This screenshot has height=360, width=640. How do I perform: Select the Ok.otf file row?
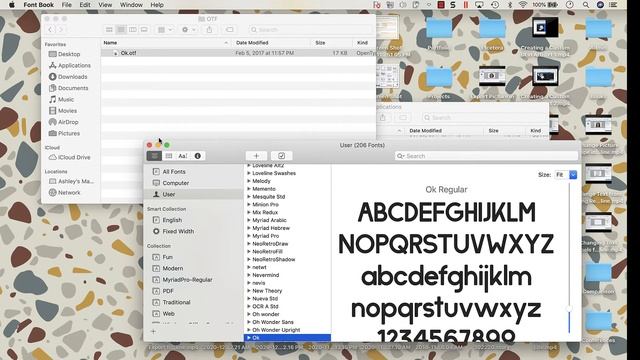[238, 53]
